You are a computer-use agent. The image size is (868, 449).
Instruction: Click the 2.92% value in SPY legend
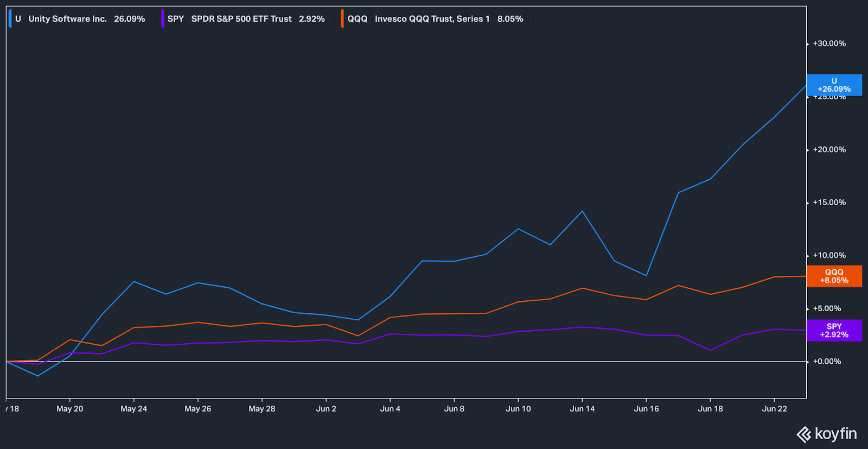pos(312,18)
